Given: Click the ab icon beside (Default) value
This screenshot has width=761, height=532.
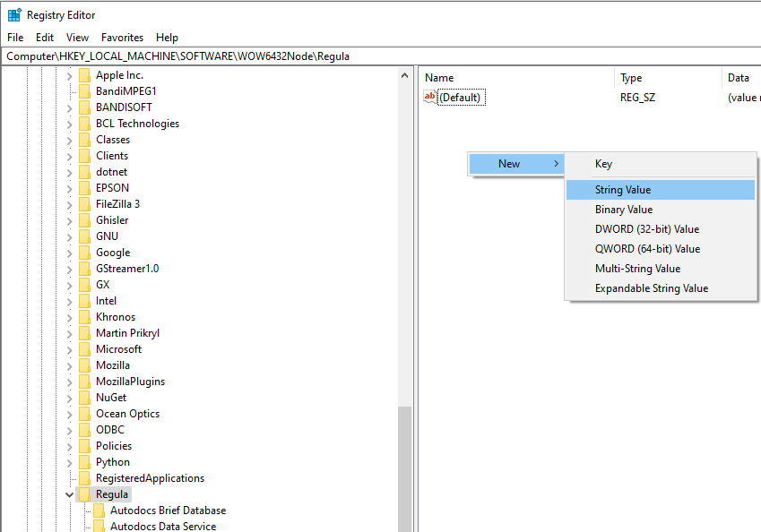Looking at the screenshot, I should (x=429, y=97).
